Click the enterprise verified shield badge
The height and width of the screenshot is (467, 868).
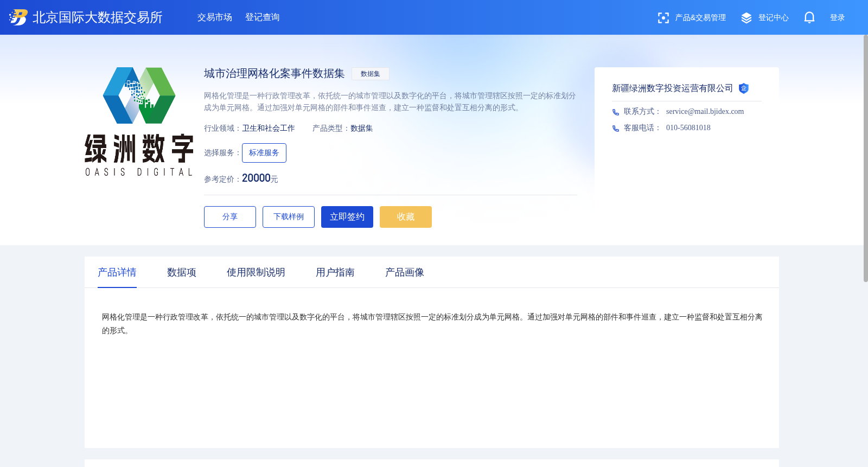click(x=744, y=88)
